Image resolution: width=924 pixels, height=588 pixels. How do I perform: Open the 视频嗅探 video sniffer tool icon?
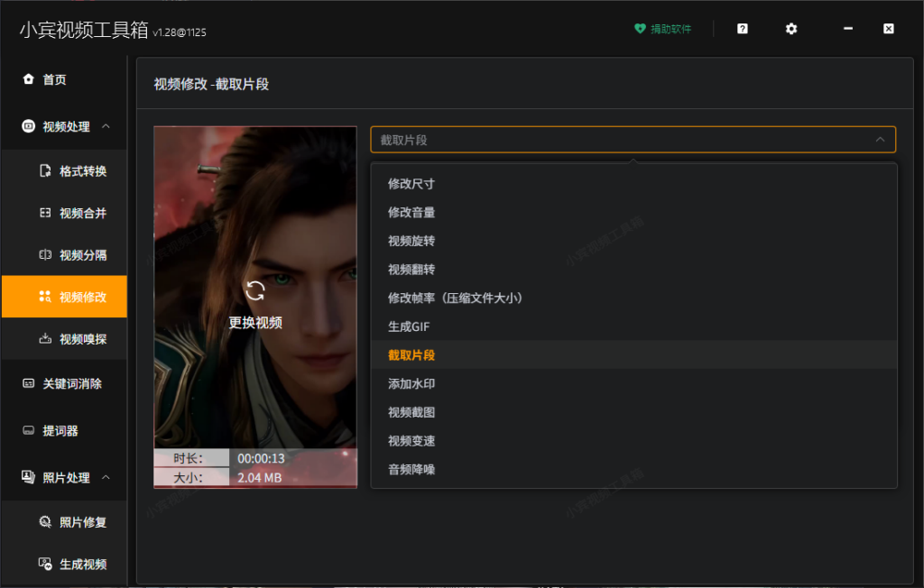point(43,340)
